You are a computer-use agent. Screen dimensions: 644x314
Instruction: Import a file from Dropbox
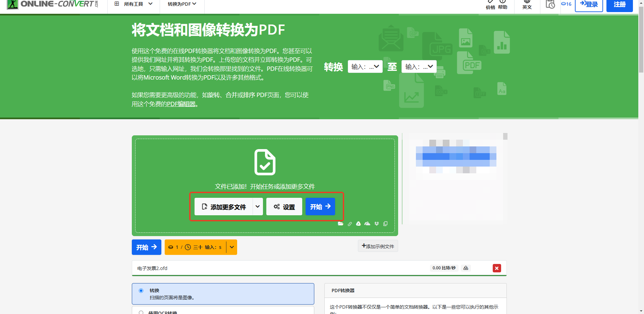coord(376,223)
